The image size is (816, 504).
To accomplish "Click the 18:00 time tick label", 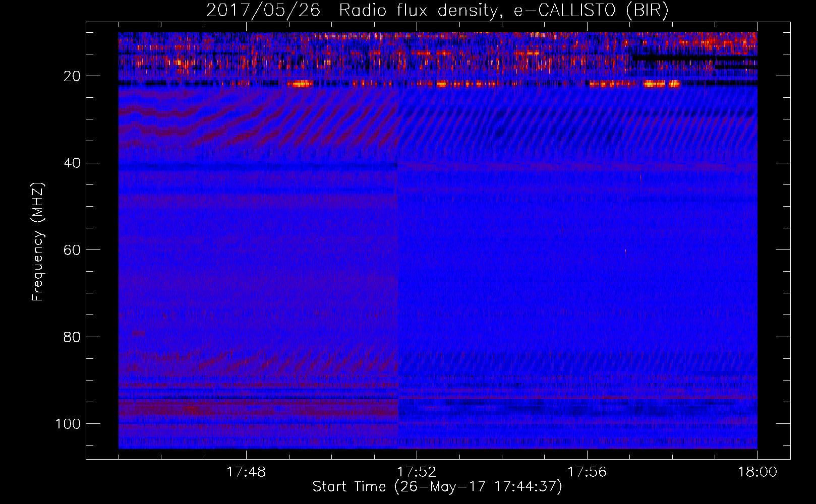I will (757, 472).
